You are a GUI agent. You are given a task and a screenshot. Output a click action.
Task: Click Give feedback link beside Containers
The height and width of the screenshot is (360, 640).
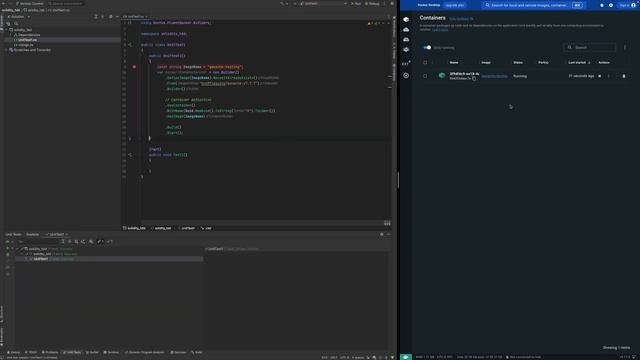coord(461,19)
